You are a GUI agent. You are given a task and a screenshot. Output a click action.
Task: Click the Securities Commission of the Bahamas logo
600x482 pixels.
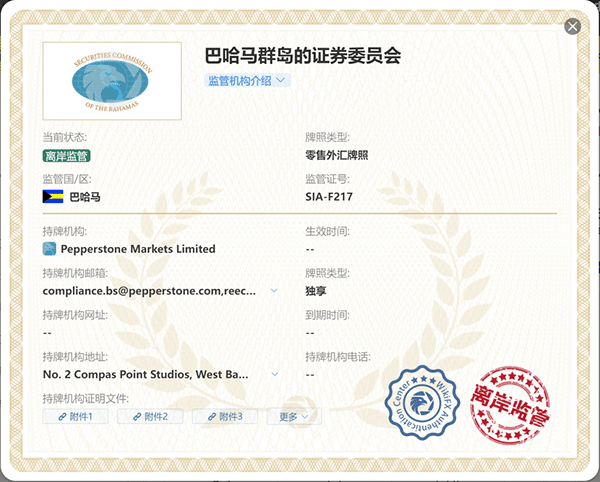coord(112,79)
